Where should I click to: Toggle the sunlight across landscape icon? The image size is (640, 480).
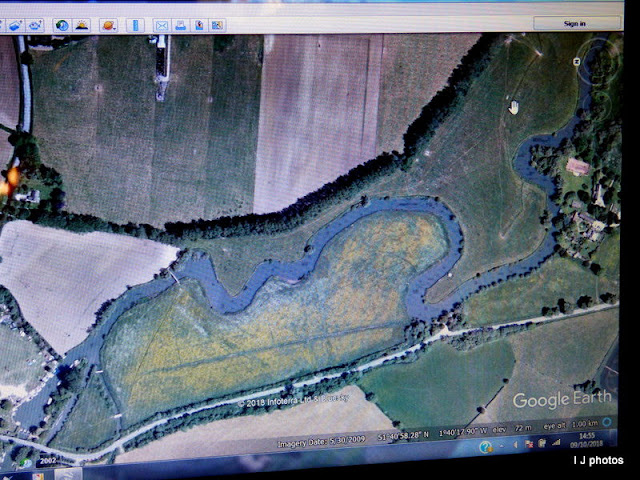pyautogui.click(x=82, y=25)
